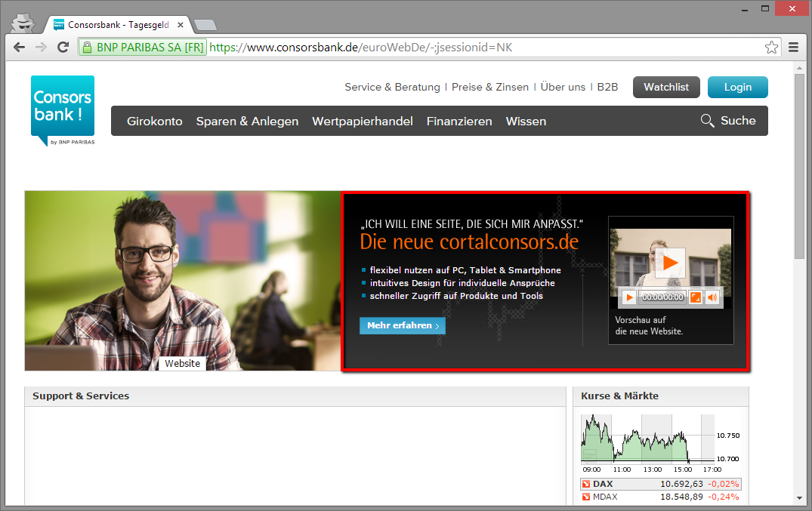Click the Login button

pyautogui.click(x=737, y=87)
